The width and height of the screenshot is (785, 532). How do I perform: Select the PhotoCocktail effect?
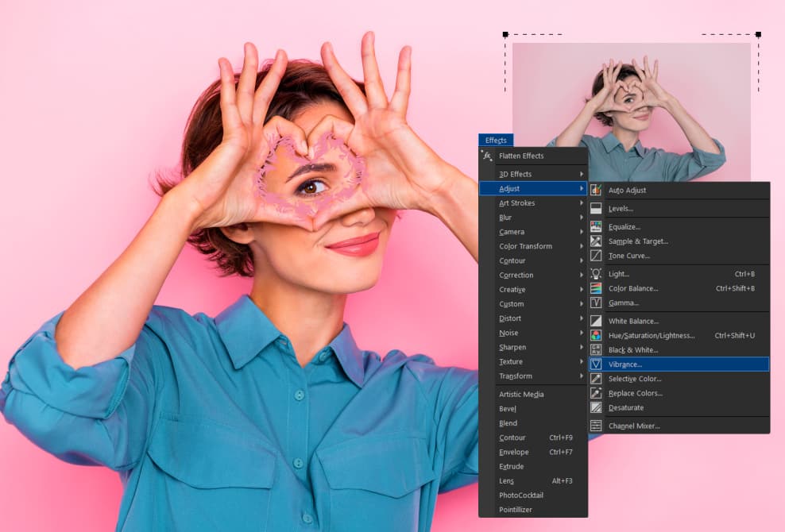coord(521,495)
